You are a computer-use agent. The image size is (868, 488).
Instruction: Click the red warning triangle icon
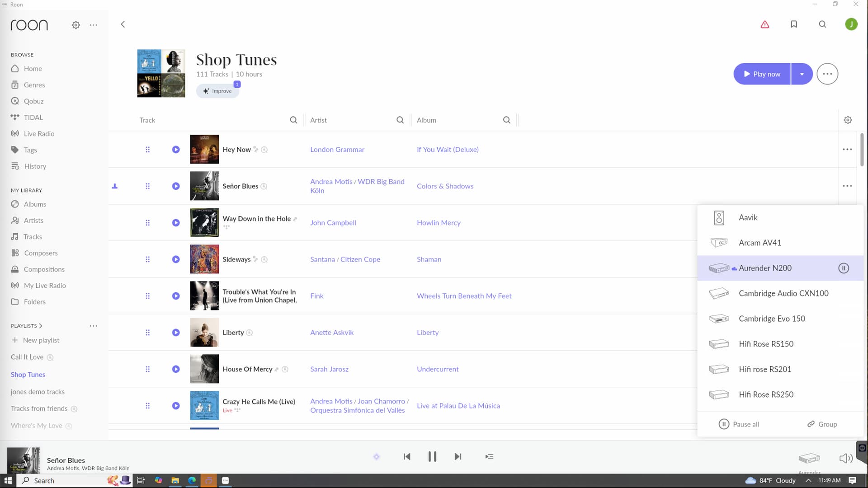point(765,24)
